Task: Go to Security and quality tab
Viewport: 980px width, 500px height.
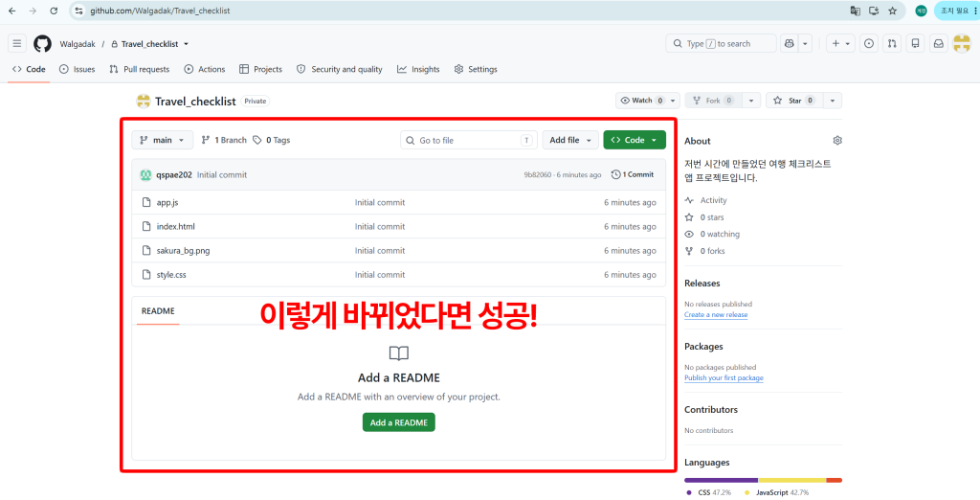Action: click(340, 70)
